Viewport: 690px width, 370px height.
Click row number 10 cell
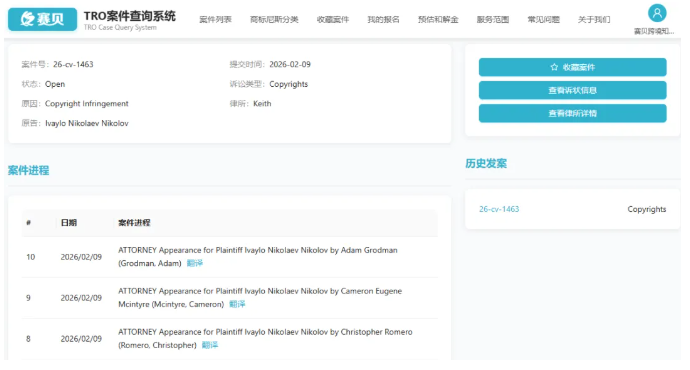click(30, 257)
